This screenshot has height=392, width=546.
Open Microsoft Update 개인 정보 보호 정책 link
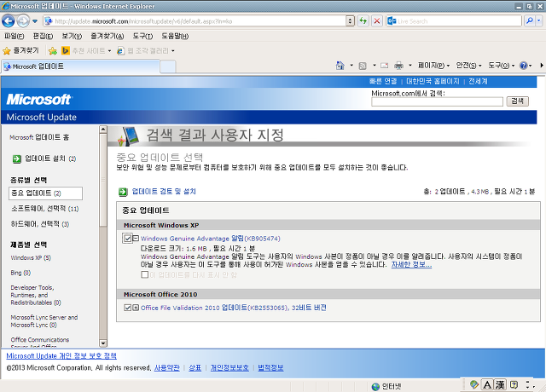pyautogui.click(x=61, y=356)
